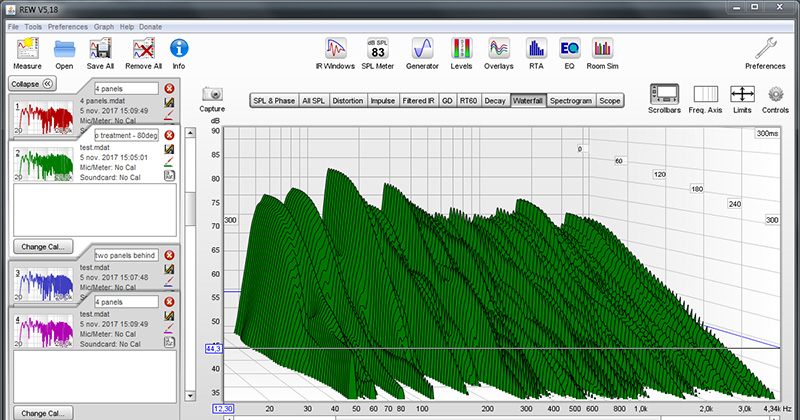Open the RTA window
Viewport: 800px width, 420px height.
pyautogui.click(x=536, y=48)
